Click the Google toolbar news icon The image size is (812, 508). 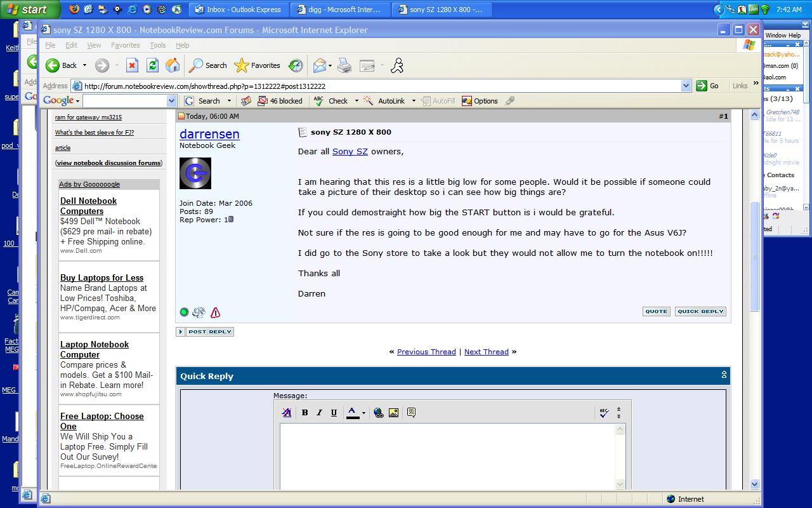coord(246,101)
